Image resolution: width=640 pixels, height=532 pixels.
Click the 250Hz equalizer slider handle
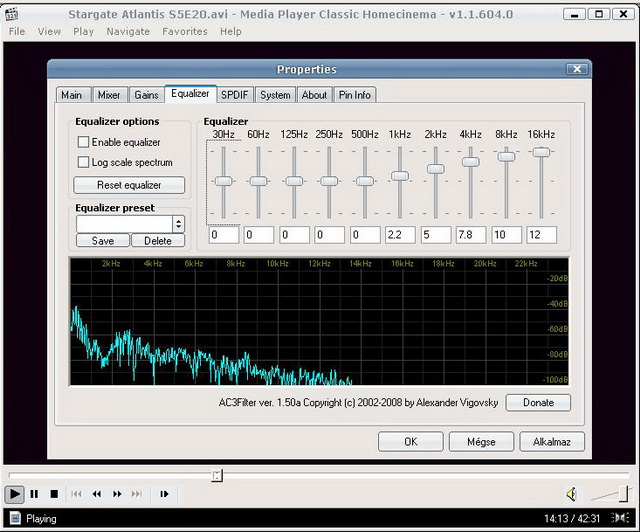(x=329, y=181)
